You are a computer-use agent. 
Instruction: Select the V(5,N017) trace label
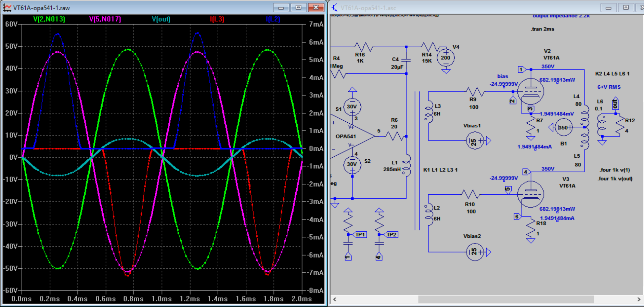point(105,19)
